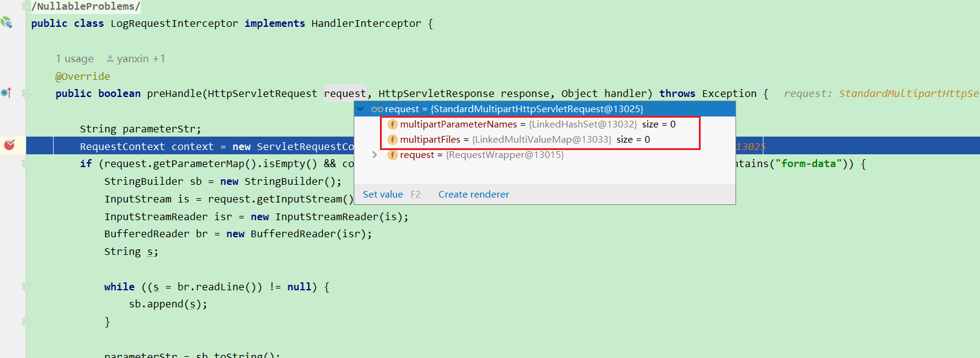Collapse the preHandle method fold marker
Screen dimensions: 980x358
(x=26, y=94)
